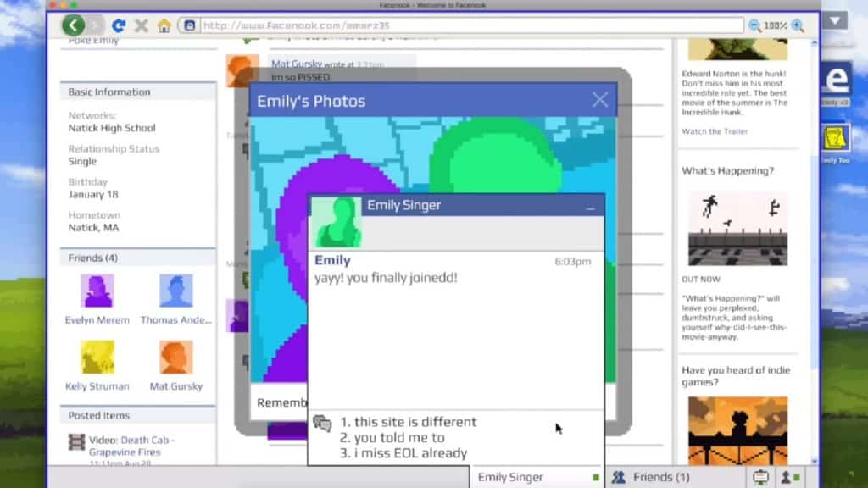Refresh the Facebook page
The image size is (868, 488).
(120, 25)
